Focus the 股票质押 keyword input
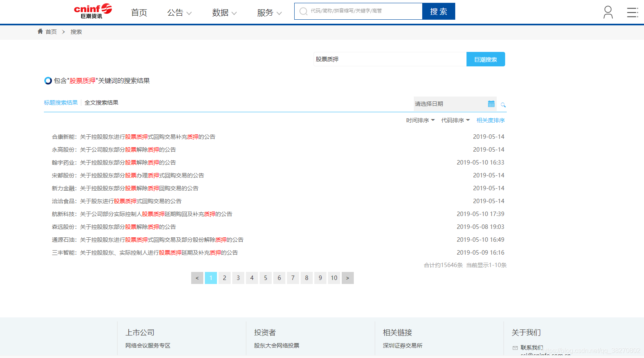Image resolution: width=644 pixels, height=358 pixels. pyautogui.click(x=390, y=59)
